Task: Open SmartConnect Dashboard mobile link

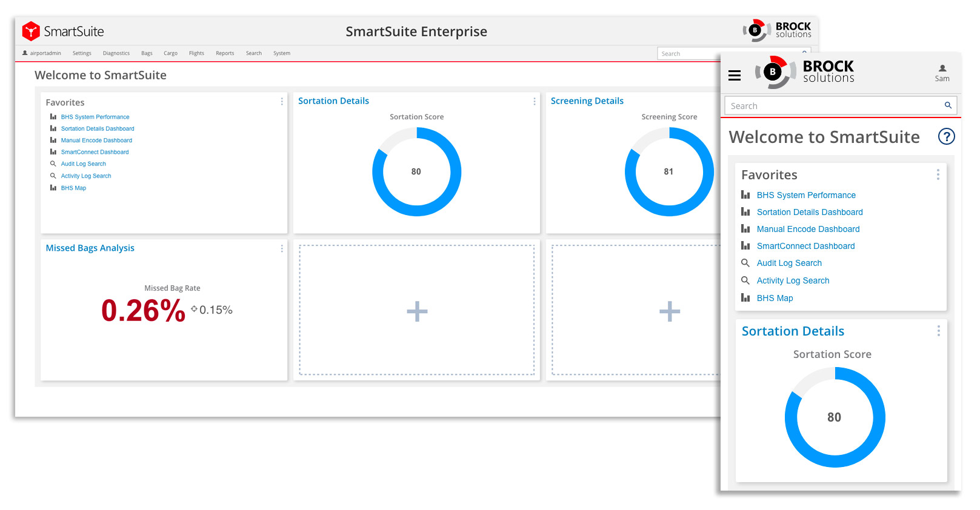Action: pyautogui.click(x=805, y=246)
